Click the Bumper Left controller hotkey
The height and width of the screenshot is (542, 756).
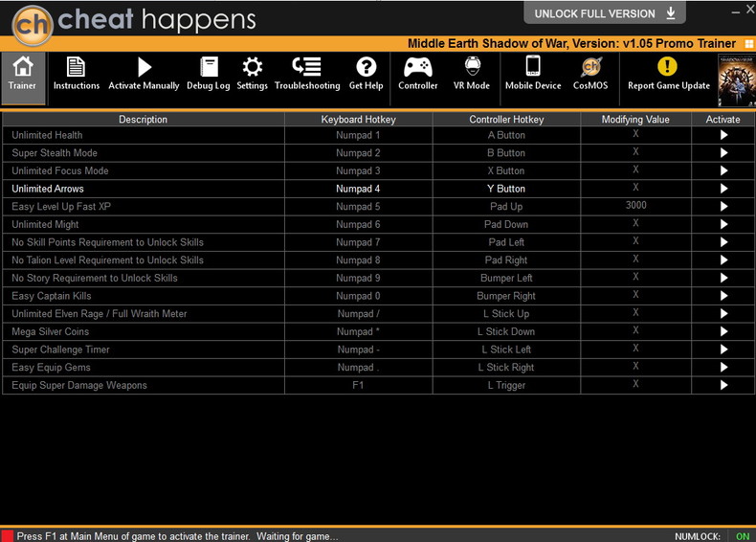pyautogui.click(x=506, y=278)
